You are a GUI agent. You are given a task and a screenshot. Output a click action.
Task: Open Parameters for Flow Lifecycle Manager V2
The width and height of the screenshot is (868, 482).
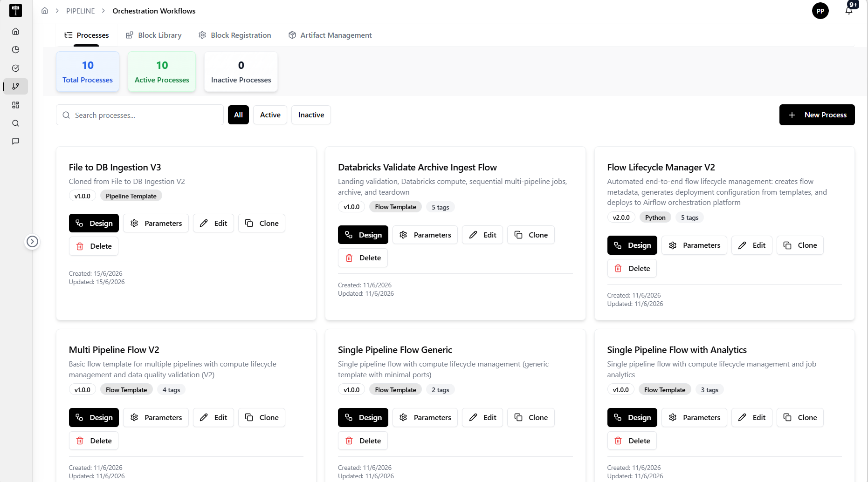tap(694, 245)
